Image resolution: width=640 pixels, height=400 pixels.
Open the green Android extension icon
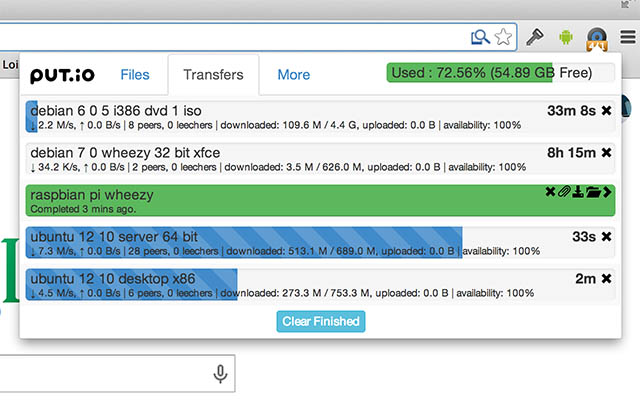566,37
